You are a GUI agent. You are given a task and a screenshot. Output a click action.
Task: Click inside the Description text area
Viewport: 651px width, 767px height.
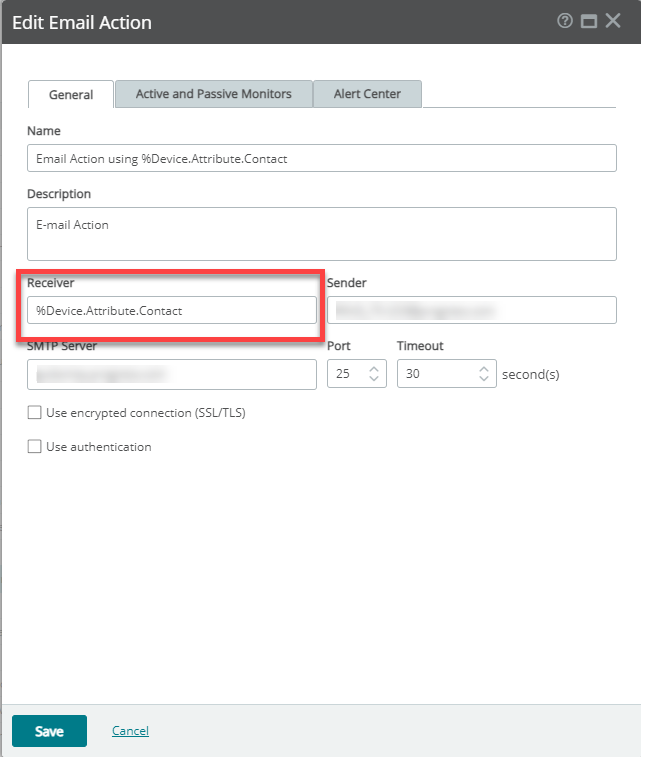coord(322,234)
